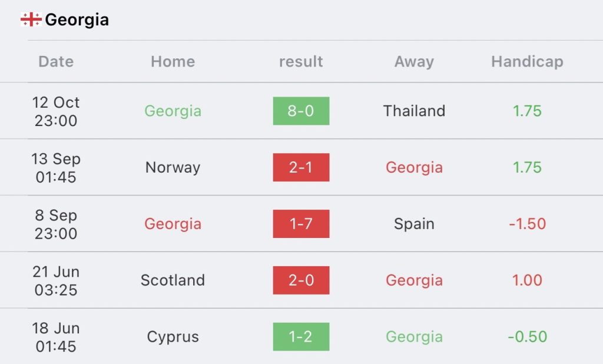Select the 12 Oct 23:00 match date
The image size is (603, 364).
[x=56, y=111]
